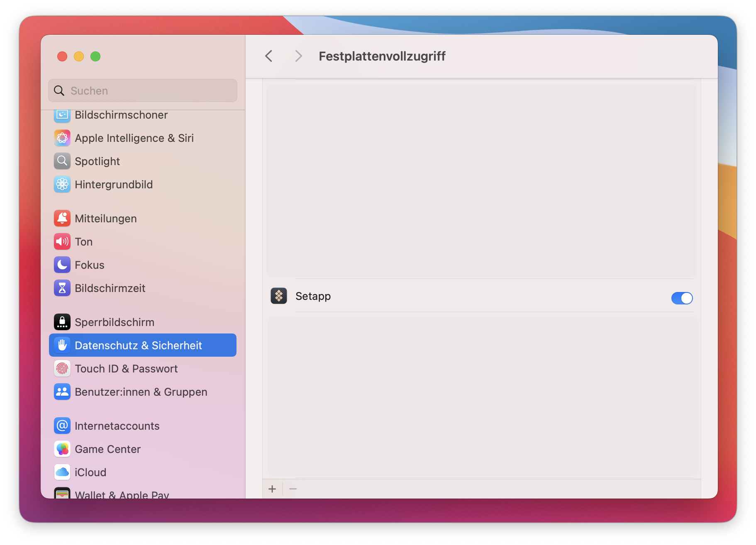
Task: Click the back navigation chevron
Action: tap(268, 56)
